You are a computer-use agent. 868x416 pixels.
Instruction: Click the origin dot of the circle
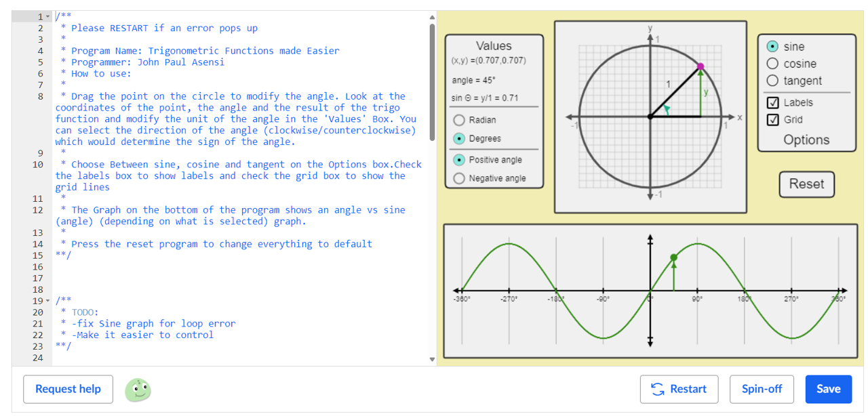[x=650, y=117]
